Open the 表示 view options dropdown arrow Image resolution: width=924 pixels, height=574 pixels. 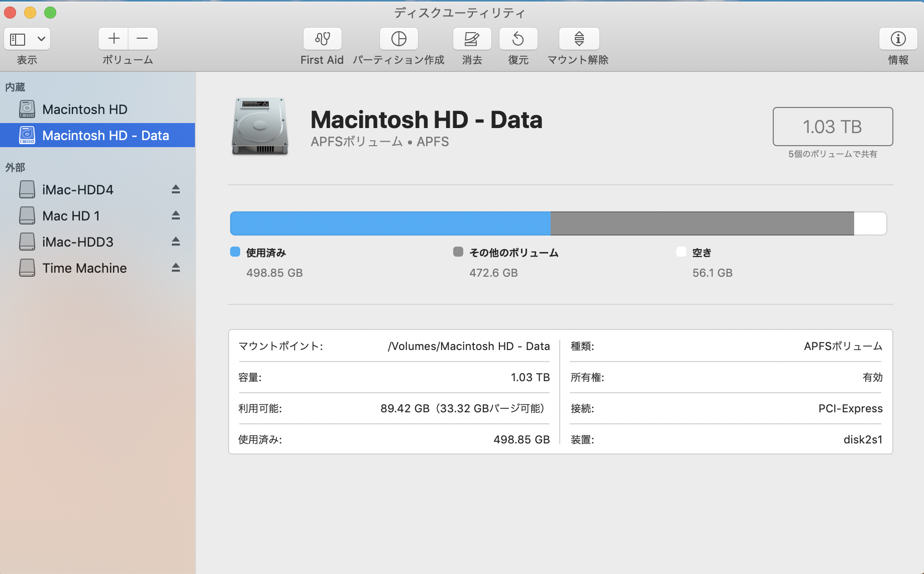pos(41,39)
